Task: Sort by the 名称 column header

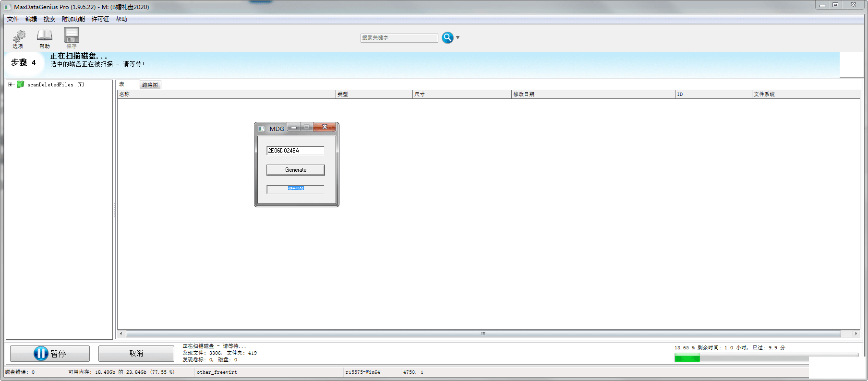Action: click(227, 94)
